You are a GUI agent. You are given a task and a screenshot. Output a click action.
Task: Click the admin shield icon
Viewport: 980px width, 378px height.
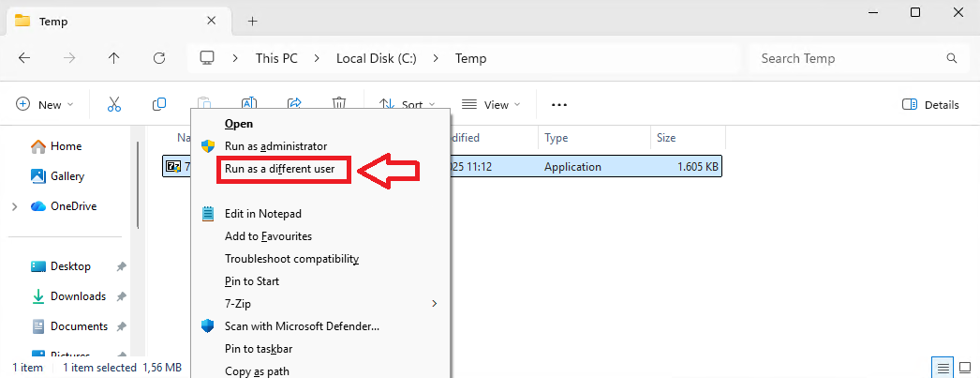click(x=207, y=145)
